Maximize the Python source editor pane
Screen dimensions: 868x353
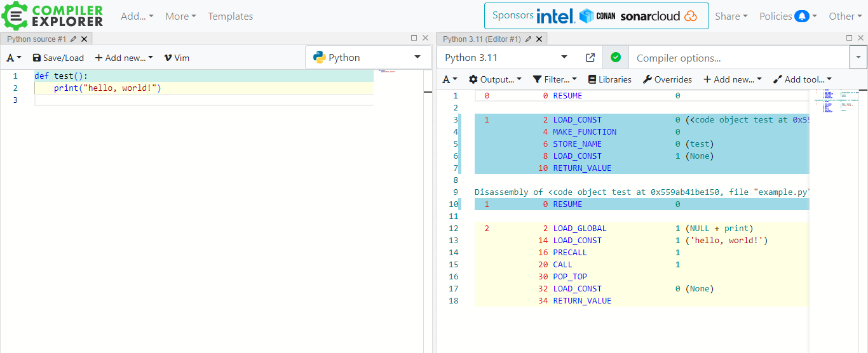pyautogui.click(x=414, y=38)
